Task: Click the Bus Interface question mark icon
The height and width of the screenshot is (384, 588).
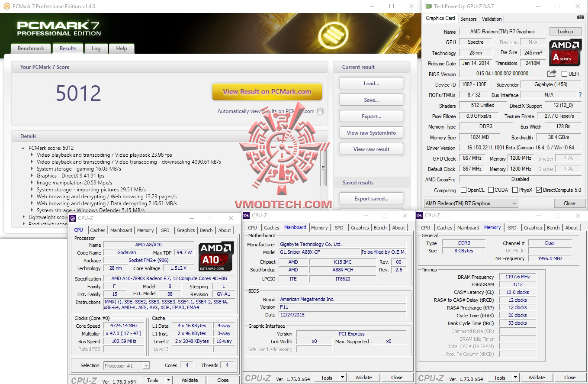Action: (x=580, y=94)
